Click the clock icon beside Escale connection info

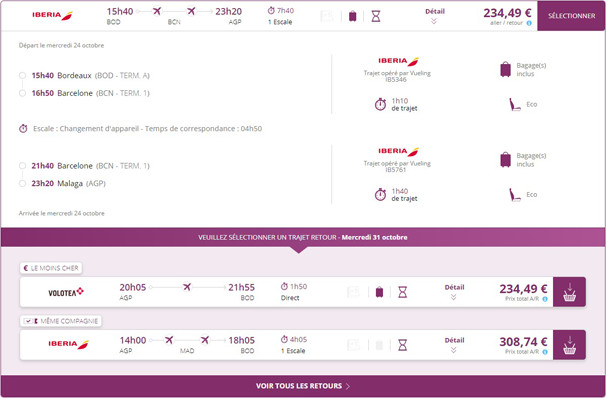(23, 128)
